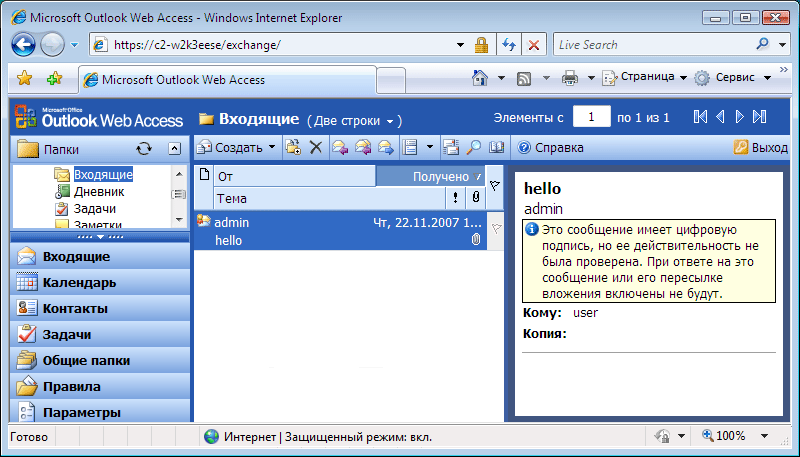800x457 pixels.
Task: Select Дневник in the folder tree
Action: [x=99, y=192]
